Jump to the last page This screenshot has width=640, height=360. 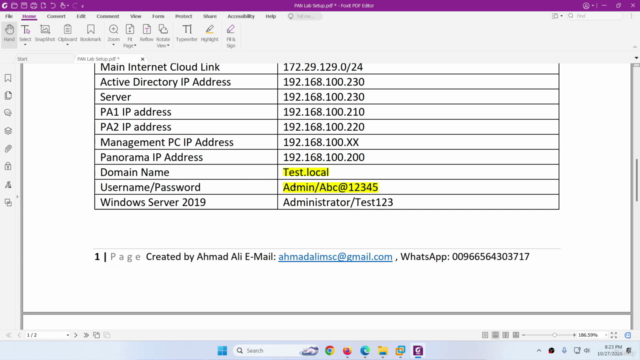tap(86, 335)
